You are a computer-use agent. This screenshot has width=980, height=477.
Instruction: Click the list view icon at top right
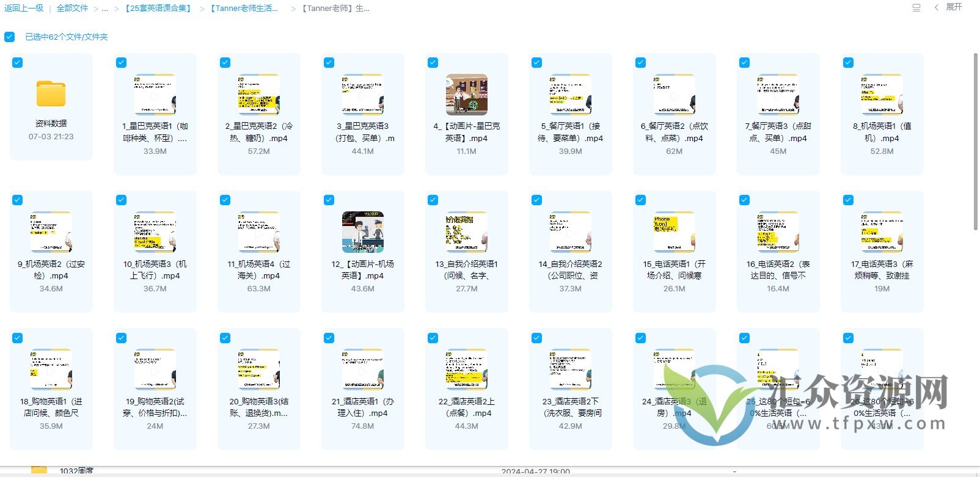click(916, 8)
